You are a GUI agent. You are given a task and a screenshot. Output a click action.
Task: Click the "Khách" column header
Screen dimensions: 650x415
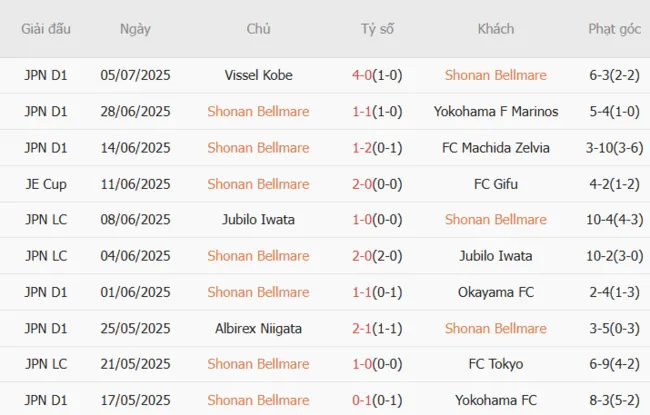pos(495,29)
